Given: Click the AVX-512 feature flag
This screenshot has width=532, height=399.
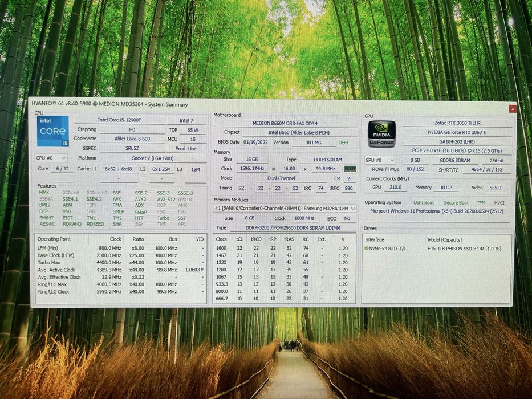Looking at the screenshot, I should (x=166, y=199).
